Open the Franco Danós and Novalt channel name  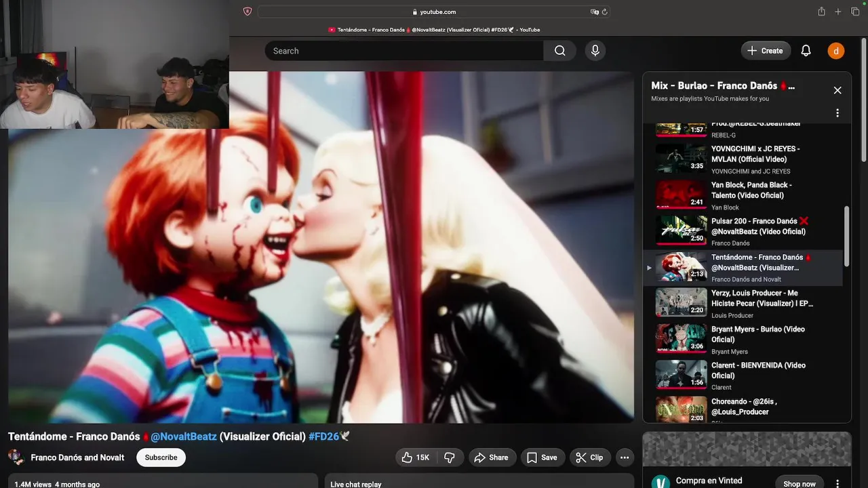coord(77,457)
